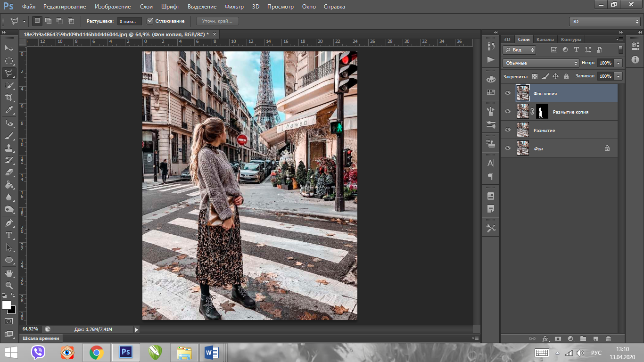Viewport: 644px width, 362px height.
Task: Click the Растушевка input field
Action: [x=129, y=21]
